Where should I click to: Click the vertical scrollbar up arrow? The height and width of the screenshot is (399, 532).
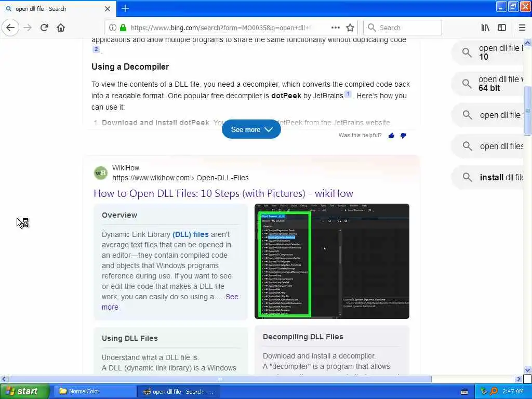[527, 43]
